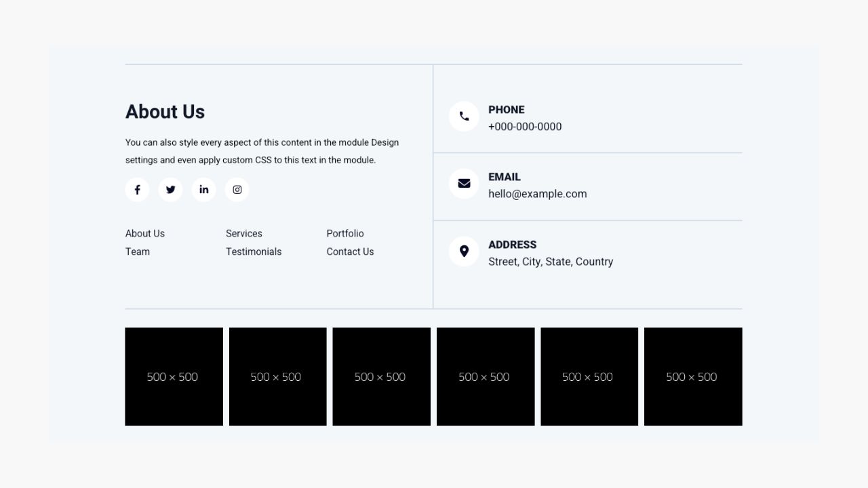Select the first 500 × 500 gallery image

174,377
